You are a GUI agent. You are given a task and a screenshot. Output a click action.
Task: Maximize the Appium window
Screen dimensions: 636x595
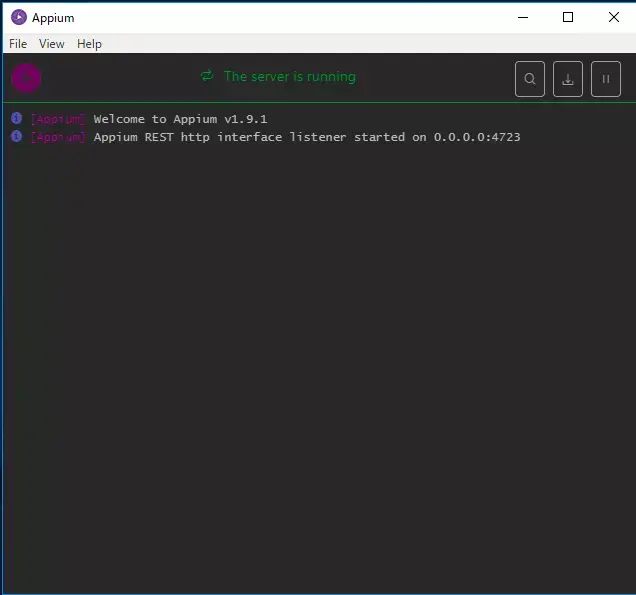point(568,17)
